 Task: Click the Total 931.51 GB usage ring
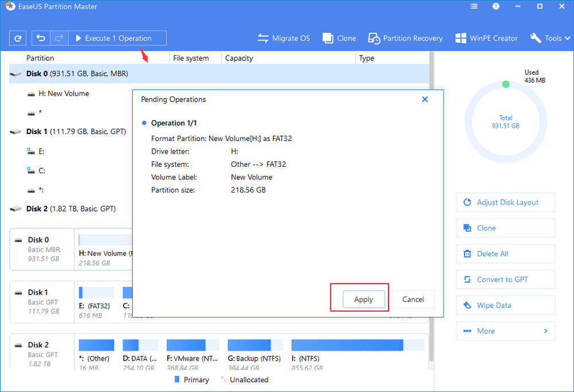pyautogui.click(x=506, y=122)
